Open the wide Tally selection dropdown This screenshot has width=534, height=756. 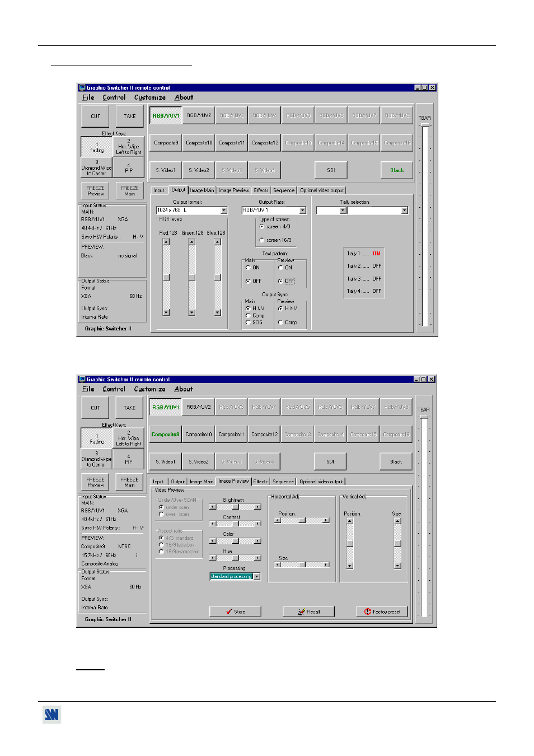point(404,211)
